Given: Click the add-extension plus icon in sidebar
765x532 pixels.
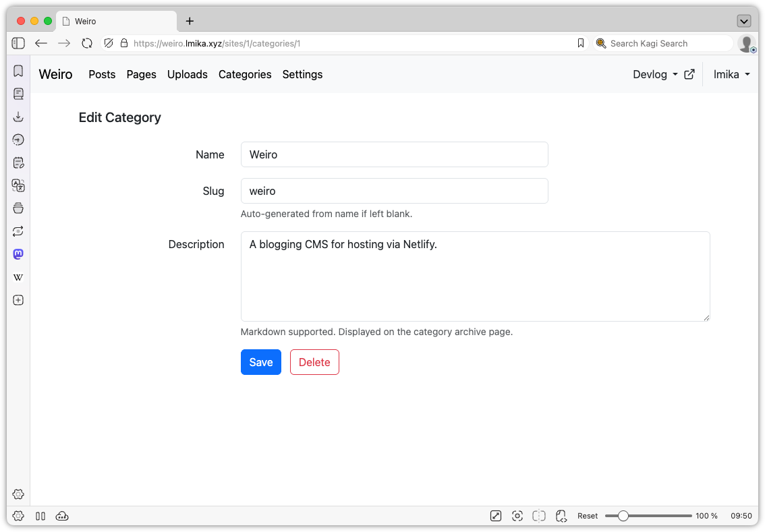Looking at the screenshot, I should [x=18, y=299].
